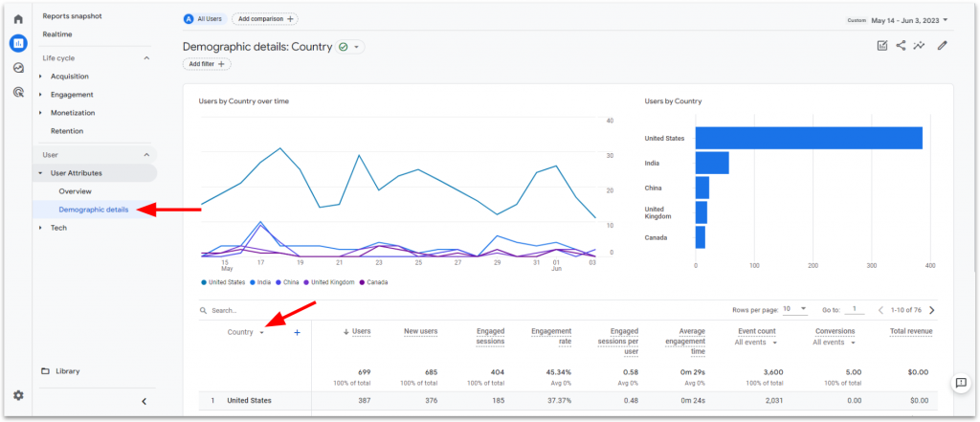Open Admin settings gear icon

17,395
